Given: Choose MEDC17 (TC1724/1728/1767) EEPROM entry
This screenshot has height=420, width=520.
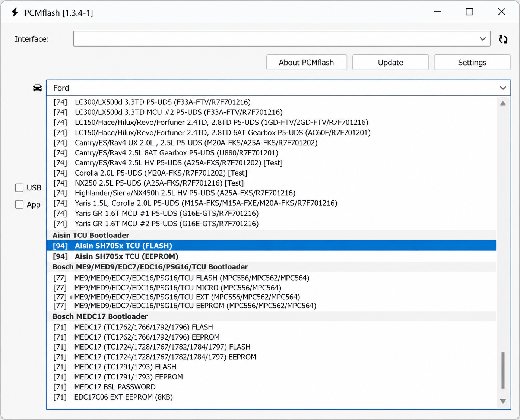Looking at the screenshot, I should click(x=272, y=357).
